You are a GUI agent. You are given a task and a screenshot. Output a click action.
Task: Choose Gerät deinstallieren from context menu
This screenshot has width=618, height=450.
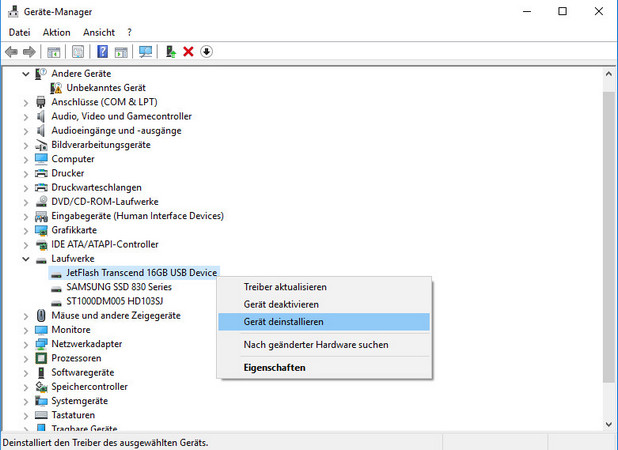point(324,322)
